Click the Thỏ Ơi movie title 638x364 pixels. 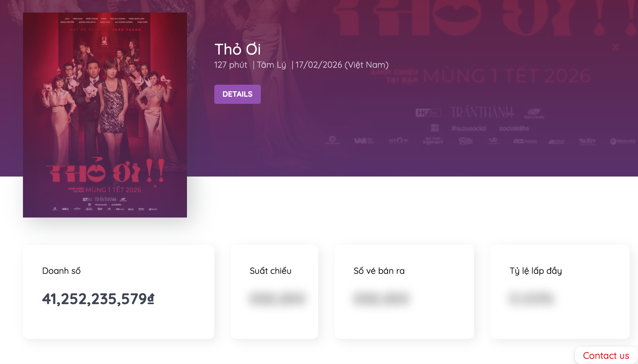238,49
